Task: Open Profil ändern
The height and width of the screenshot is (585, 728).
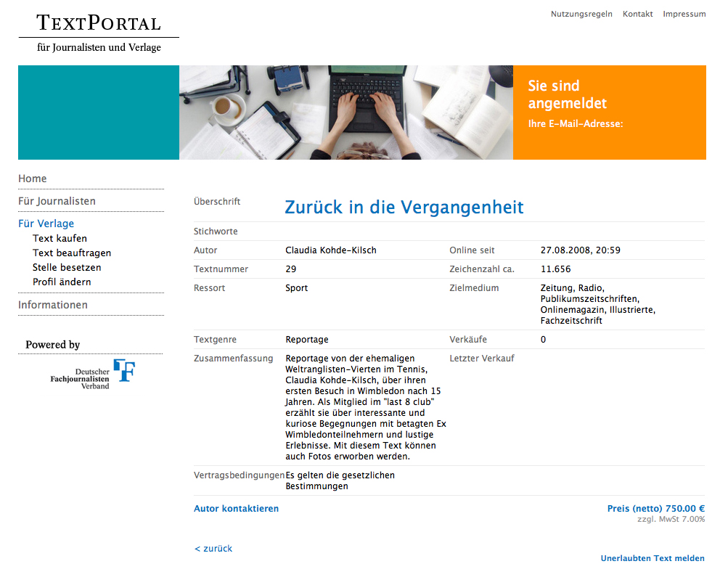Action: [62, 282]
